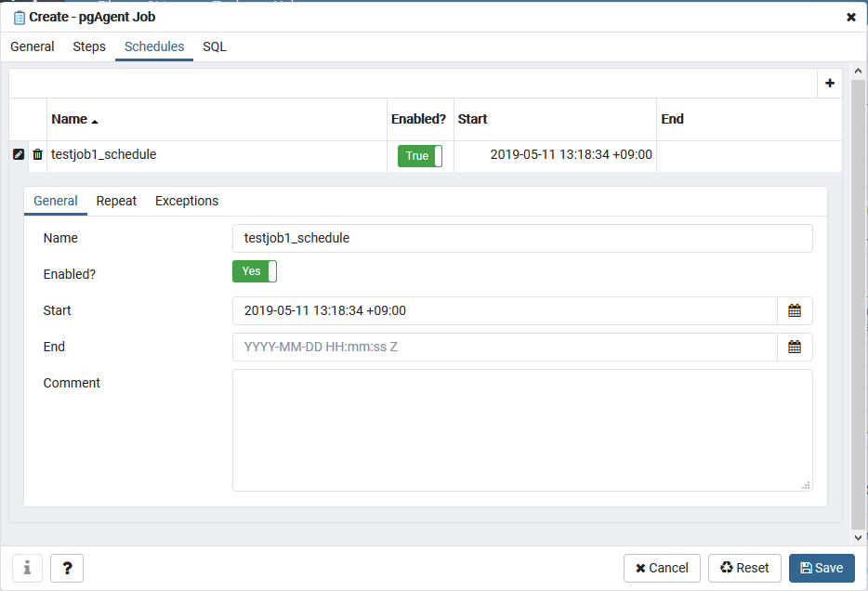Click inside the Comment text area
This screenshot has width=868, height=591.
click(520, 429)
